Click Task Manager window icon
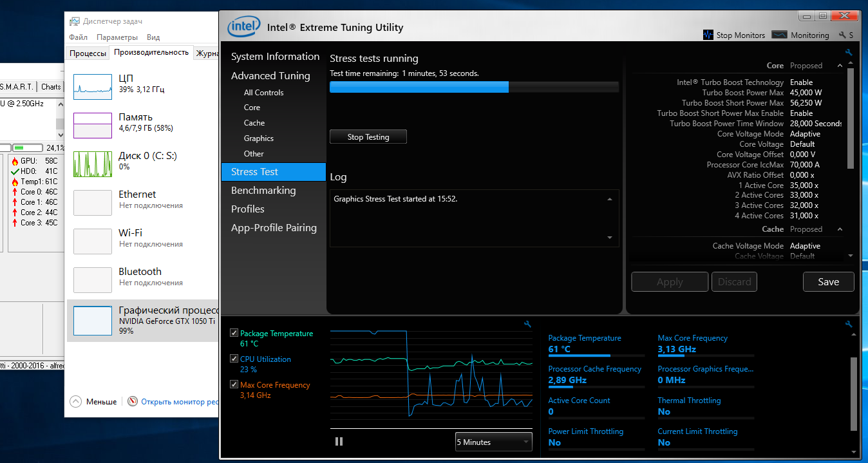Image resolution: width=868 pixels, height=463 pixels. coord(73,21)
